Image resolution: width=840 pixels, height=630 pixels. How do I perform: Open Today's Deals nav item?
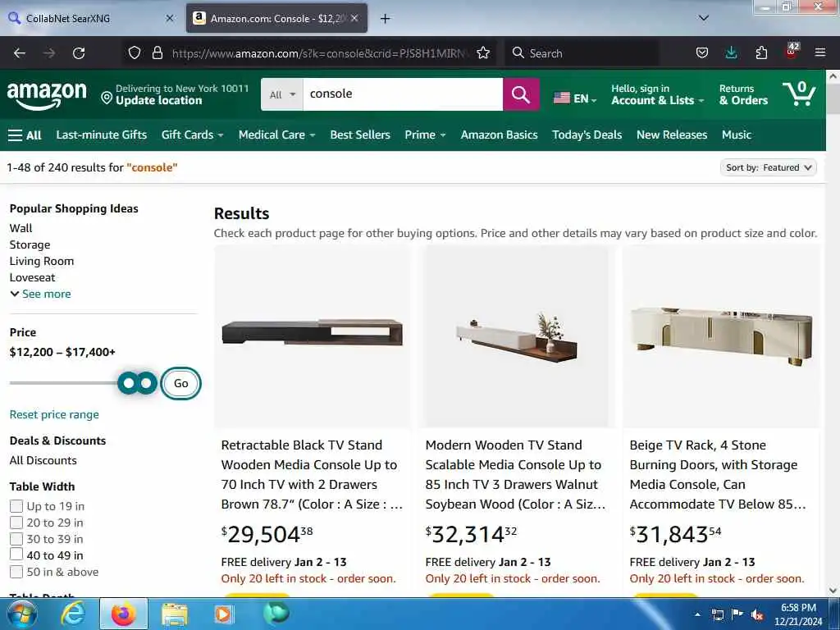(587, 135)
